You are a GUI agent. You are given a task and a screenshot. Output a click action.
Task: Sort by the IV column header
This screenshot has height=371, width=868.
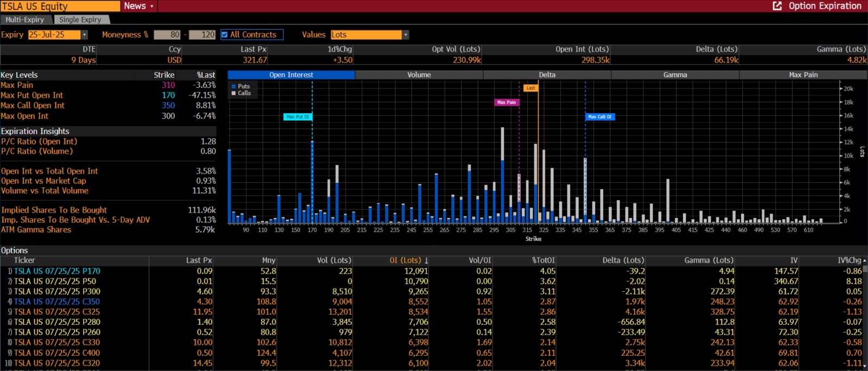click(794, 260)
